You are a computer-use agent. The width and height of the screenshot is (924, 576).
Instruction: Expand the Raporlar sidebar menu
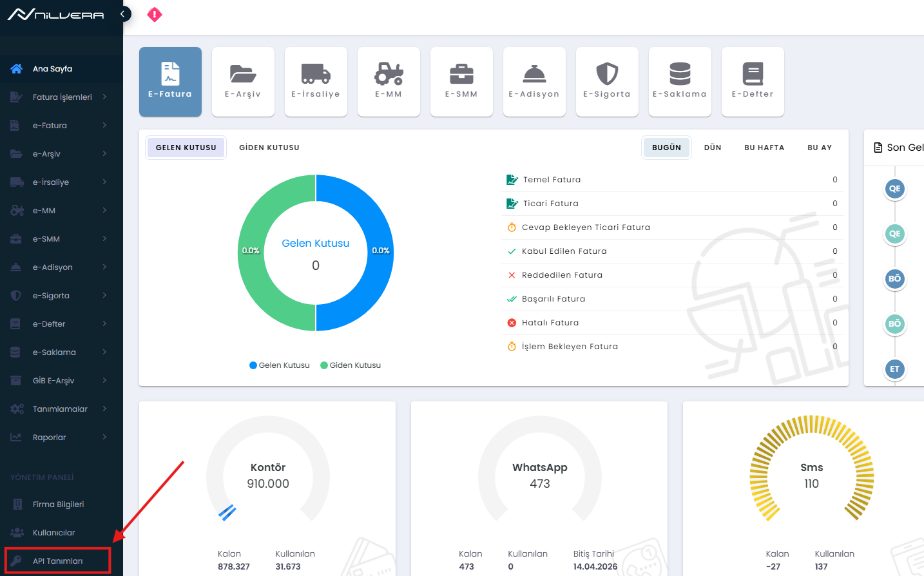(50, 437)
